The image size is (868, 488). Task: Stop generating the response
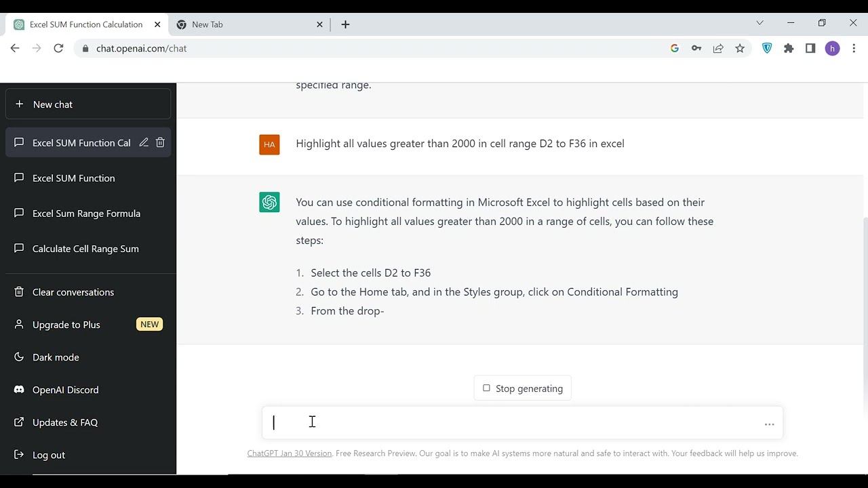point(523,388)
